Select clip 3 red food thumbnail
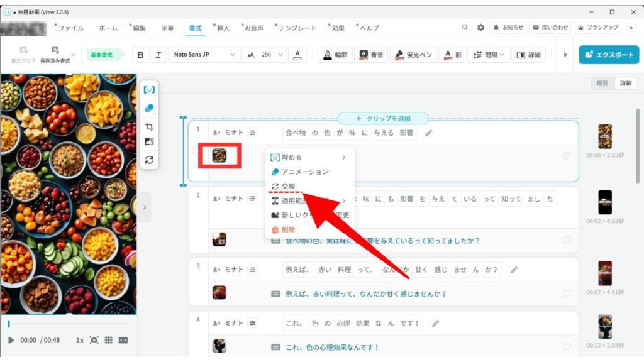 (x=219, y=293)
